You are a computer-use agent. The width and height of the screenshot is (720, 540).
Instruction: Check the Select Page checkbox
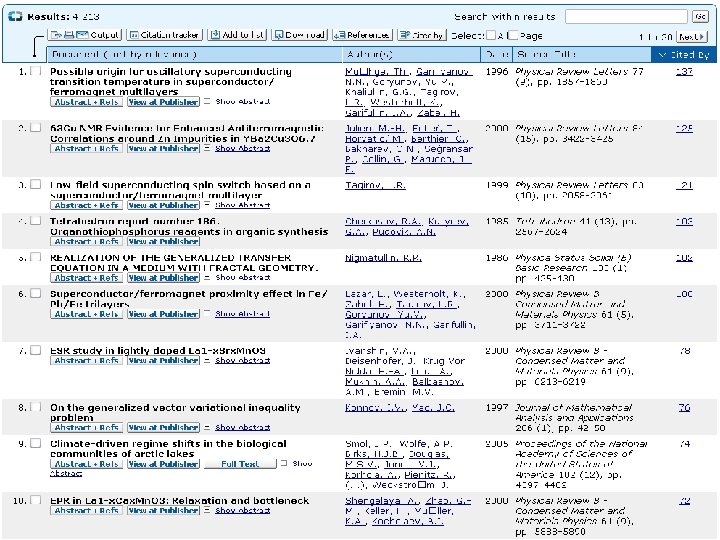513,35
